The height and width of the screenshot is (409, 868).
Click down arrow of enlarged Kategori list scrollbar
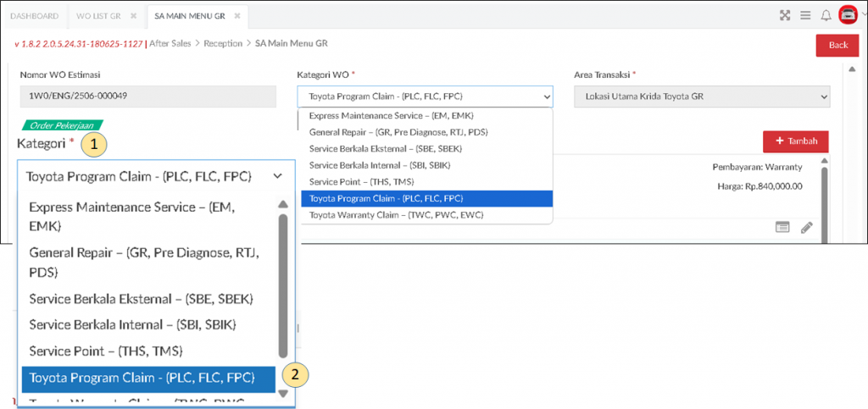click(282, 394)
